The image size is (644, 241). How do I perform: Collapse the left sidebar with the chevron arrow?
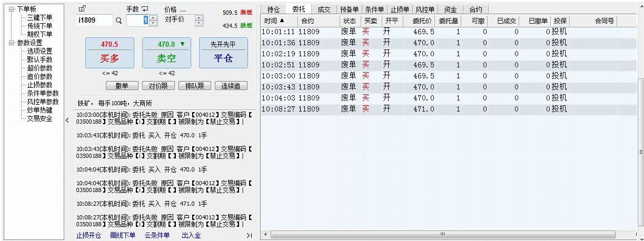(67, 120)
